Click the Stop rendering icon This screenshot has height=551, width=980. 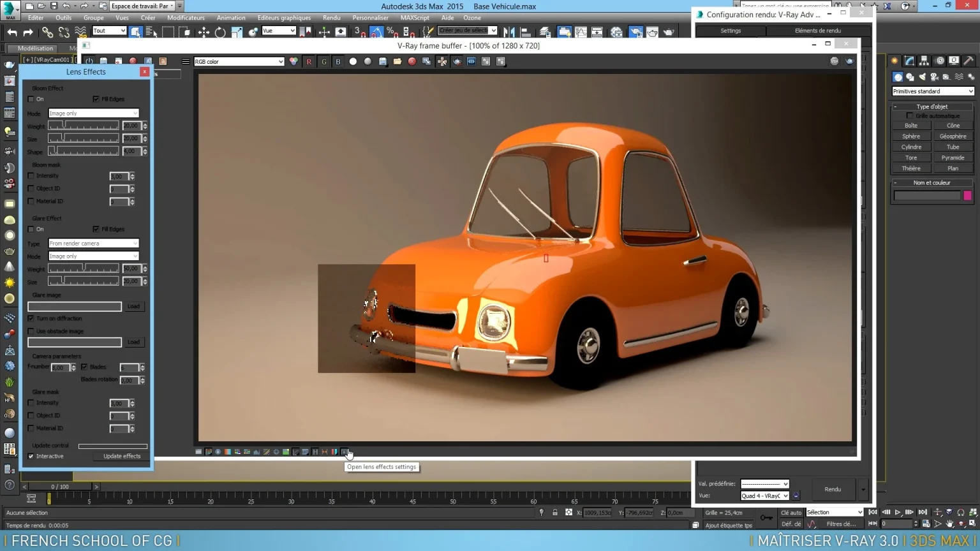[x=835, y=61]
